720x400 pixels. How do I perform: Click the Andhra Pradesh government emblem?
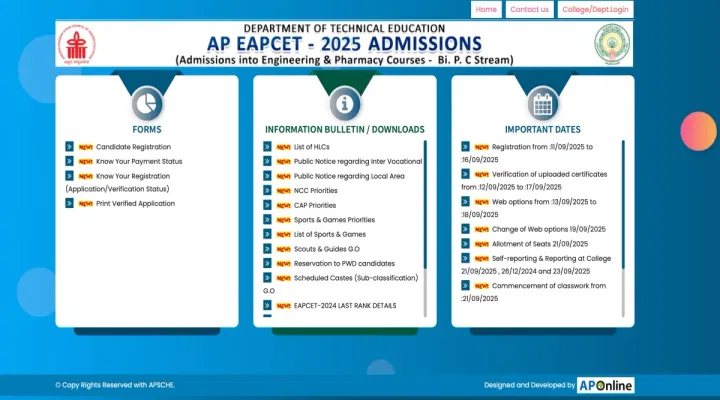tap(612, 45)
